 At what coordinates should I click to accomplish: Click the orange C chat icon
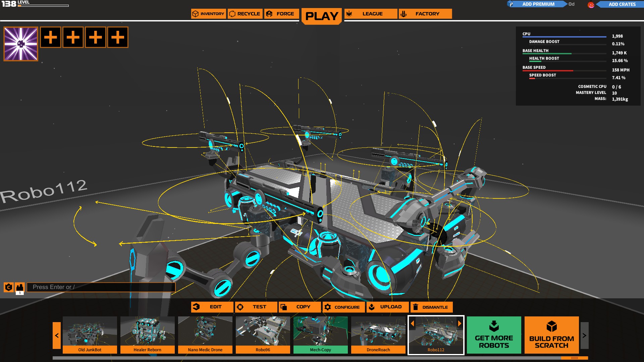point(9,287)
